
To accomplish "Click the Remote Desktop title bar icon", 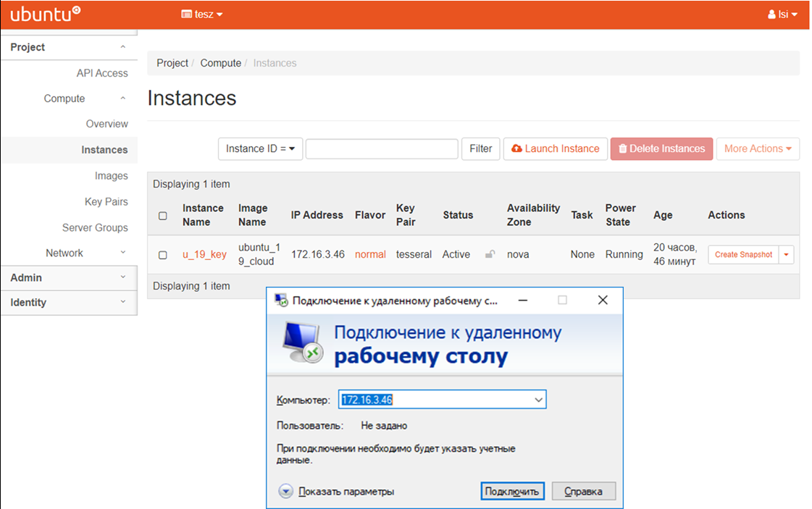I will coord(281,300).
